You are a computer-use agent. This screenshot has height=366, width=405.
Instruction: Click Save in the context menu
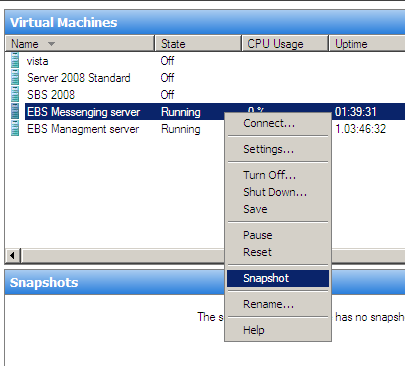278,209
